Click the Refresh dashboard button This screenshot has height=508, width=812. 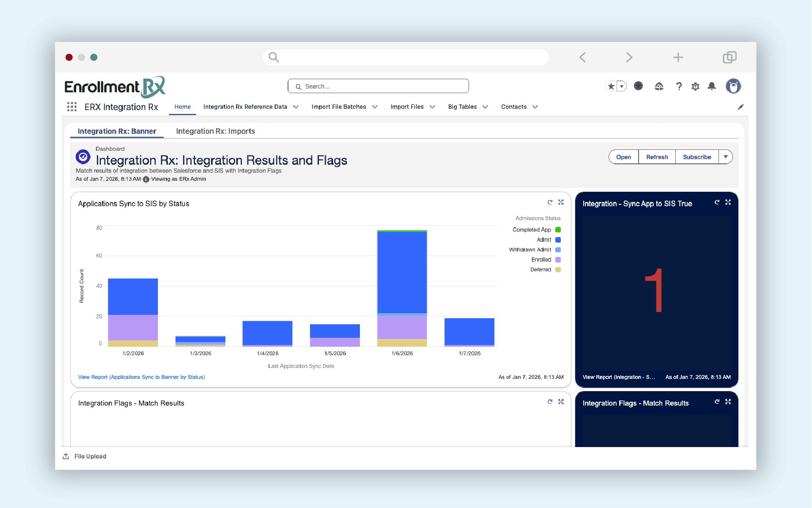pos(657,157)
